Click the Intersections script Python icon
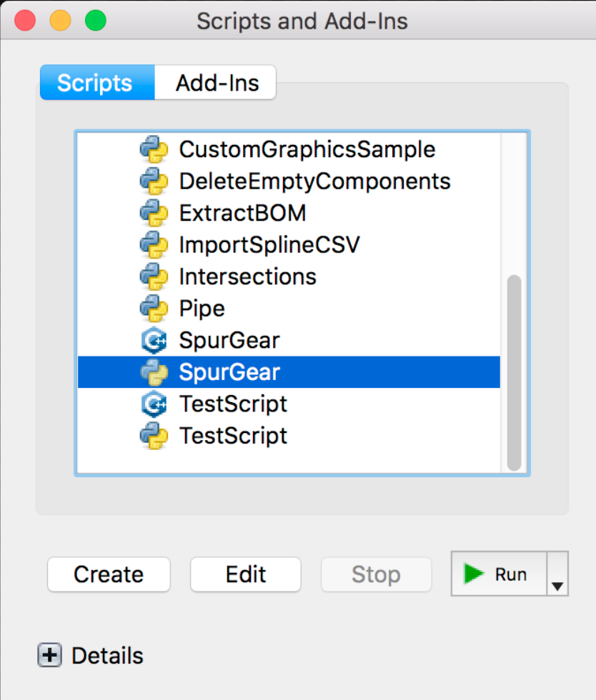 tap(154, 276)
